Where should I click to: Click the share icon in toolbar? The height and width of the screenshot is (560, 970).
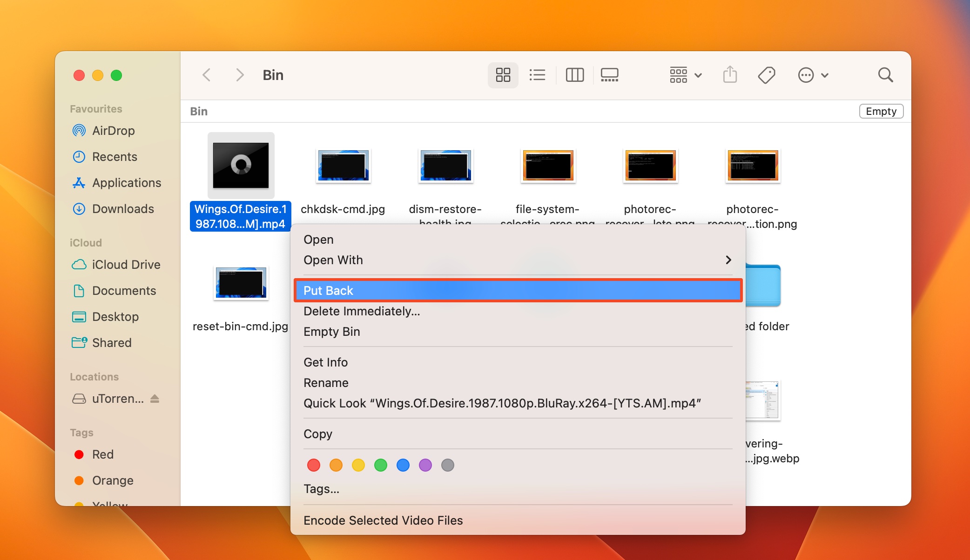click(x=733, y=75)
